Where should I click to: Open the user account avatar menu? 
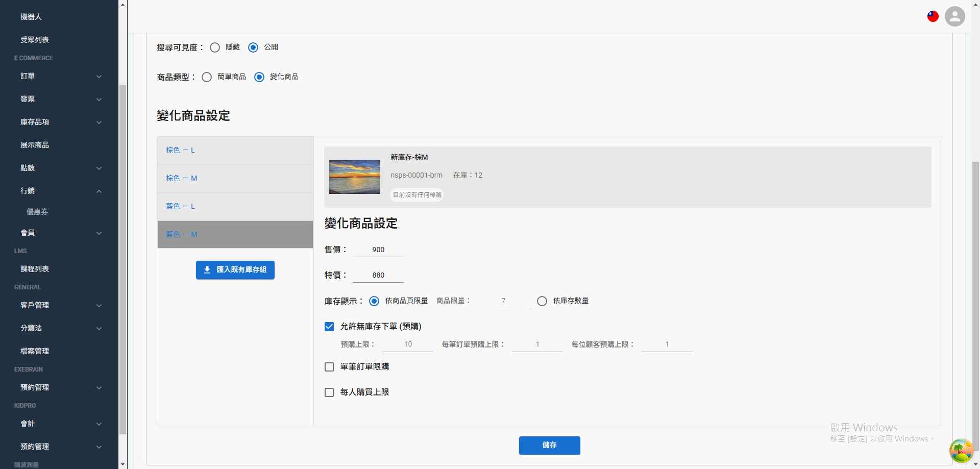[954, 16]
